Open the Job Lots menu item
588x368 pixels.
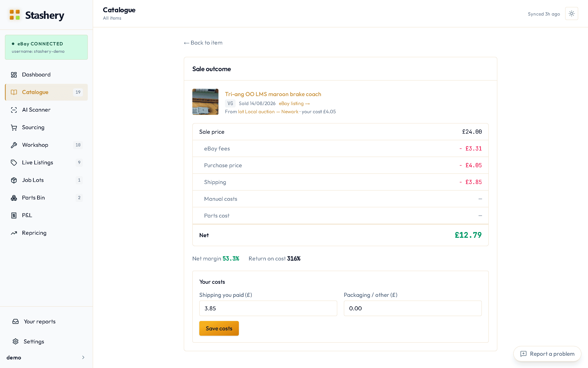click(x=46, y=180)
